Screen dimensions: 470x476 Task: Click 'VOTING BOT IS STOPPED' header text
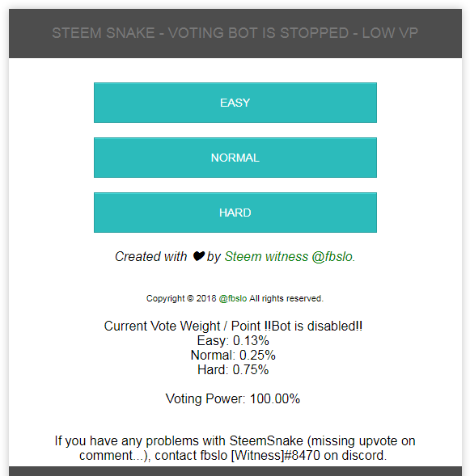(258, 33)
